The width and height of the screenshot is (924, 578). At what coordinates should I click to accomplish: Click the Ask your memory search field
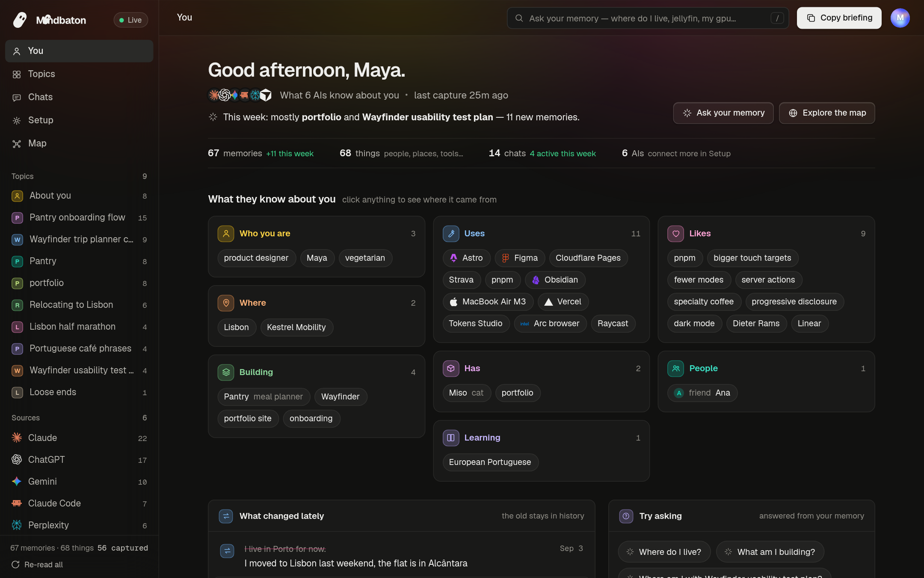(x=648, y=18)
